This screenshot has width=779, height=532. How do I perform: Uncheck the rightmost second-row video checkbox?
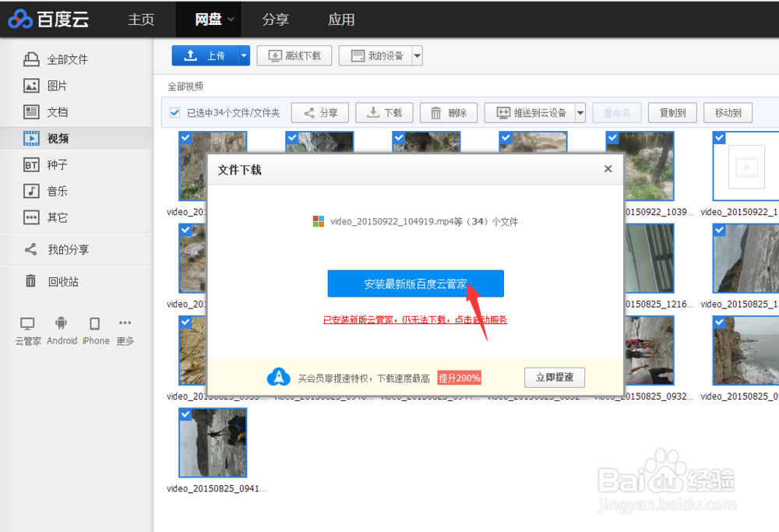(x=719, y=230)
